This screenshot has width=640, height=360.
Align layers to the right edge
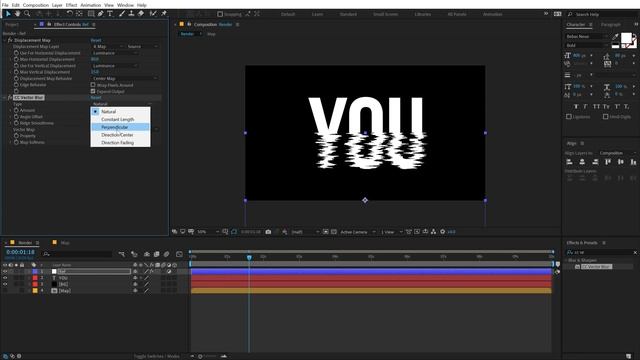click(595, 162)
